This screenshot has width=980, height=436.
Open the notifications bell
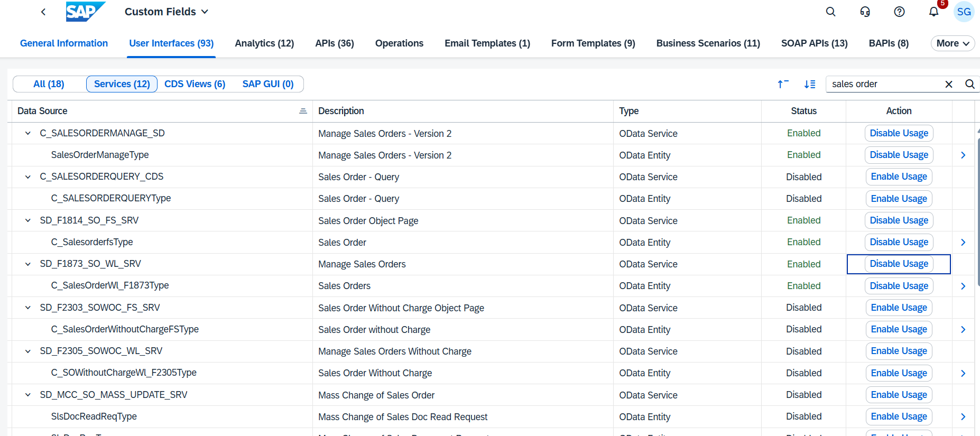point(933,12)
